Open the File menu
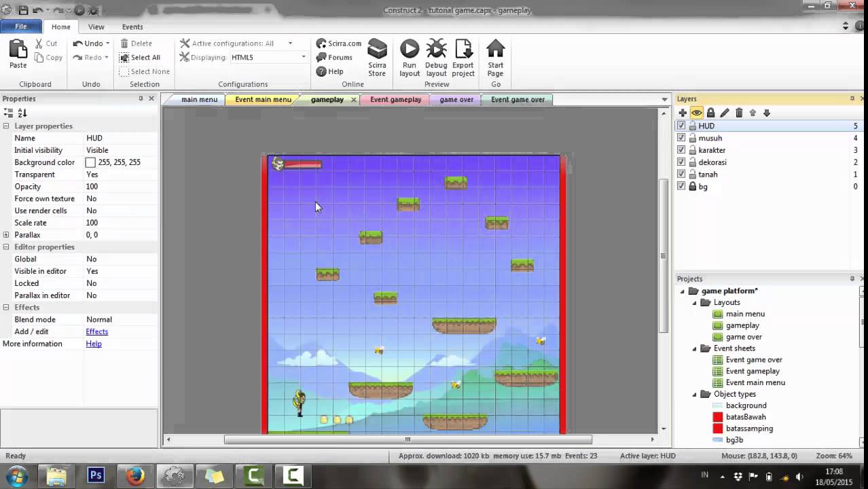Image resolution: width=868 pixels, height=489 pixels. tap(21, 26)
